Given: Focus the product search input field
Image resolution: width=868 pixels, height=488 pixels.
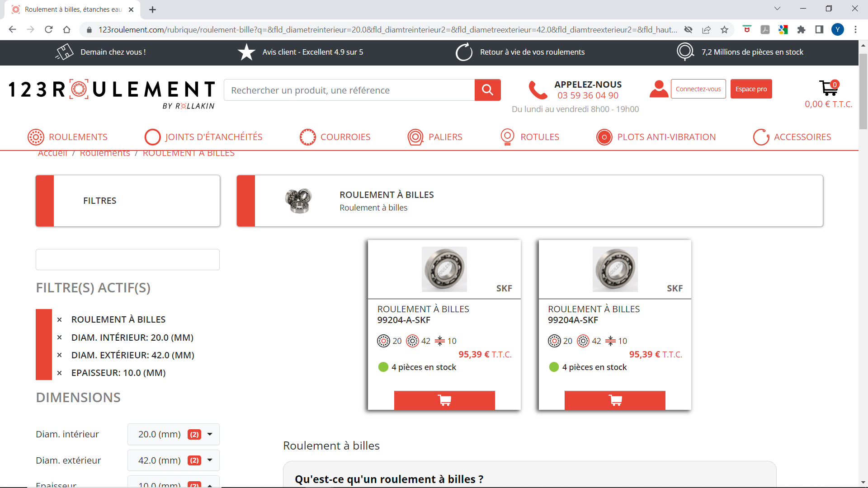Looking at the screenshot, I should pos(349,90).
